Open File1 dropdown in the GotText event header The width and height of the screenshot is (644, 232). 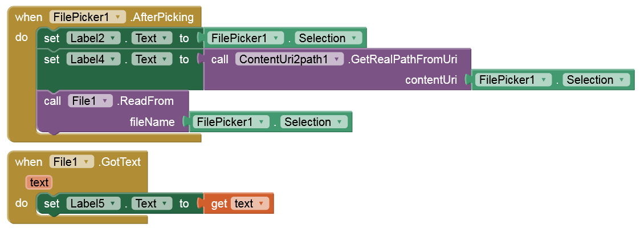pos(87,162)
